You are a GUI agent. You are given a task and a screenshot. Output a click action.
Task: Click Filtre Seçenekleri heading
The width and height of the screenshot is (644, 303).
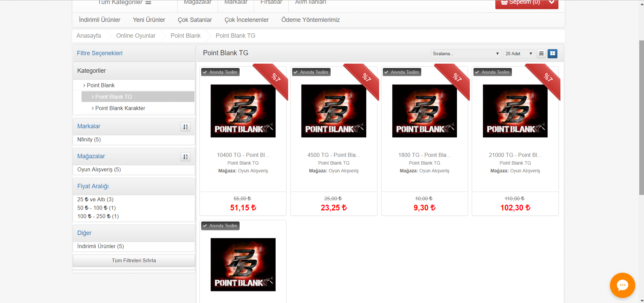(100, 53)
